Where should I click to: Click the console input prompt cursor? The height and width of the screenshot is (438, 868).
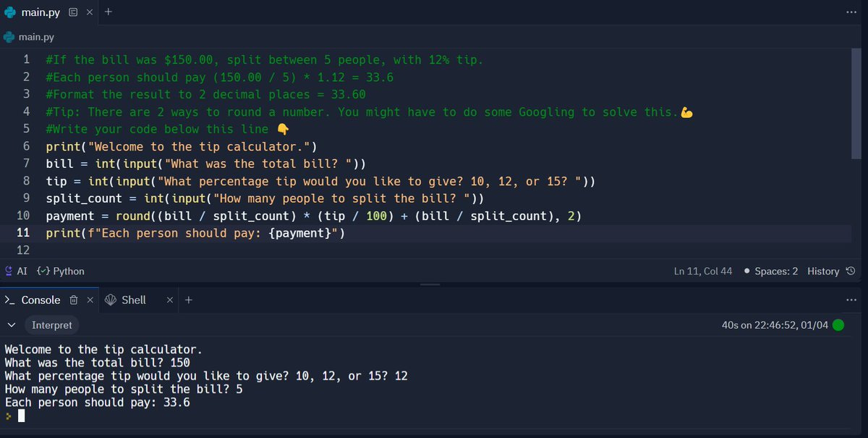pos(22,416)
